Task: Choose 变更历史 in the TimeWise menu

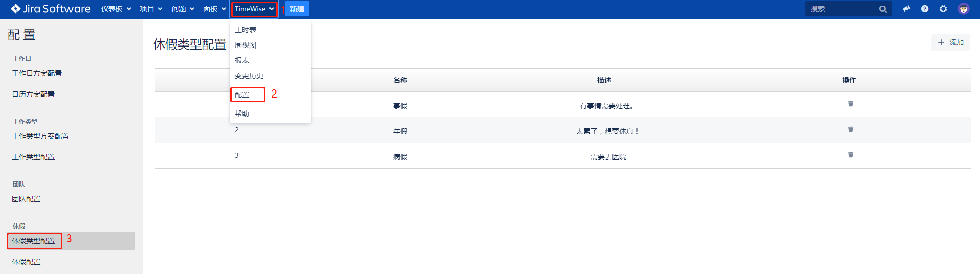Action: point(249,76)
